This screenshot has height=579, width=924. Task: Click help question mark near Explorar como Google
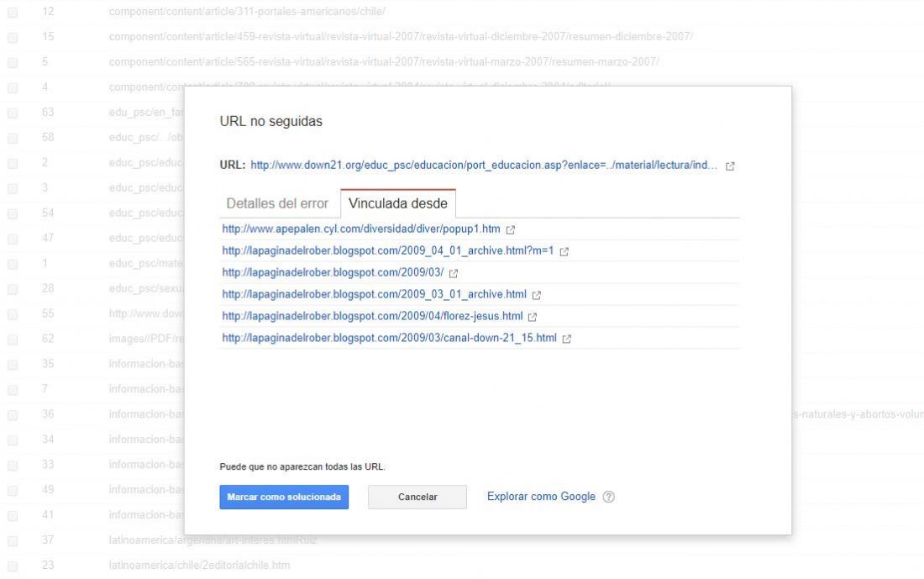tap(609, 497)
